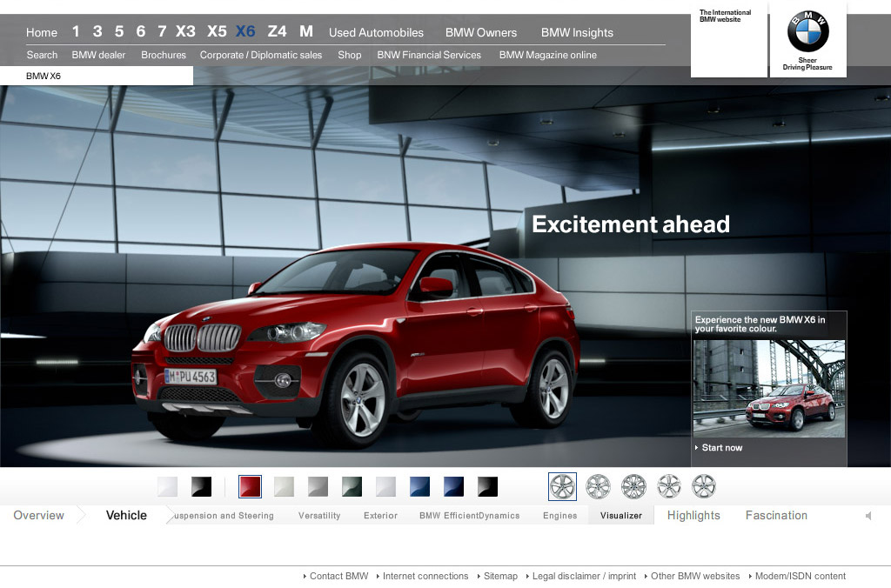Choose the last black paint swatch
Image resolution: width=891 pixels, height=588 pixels.
(487, 487)
